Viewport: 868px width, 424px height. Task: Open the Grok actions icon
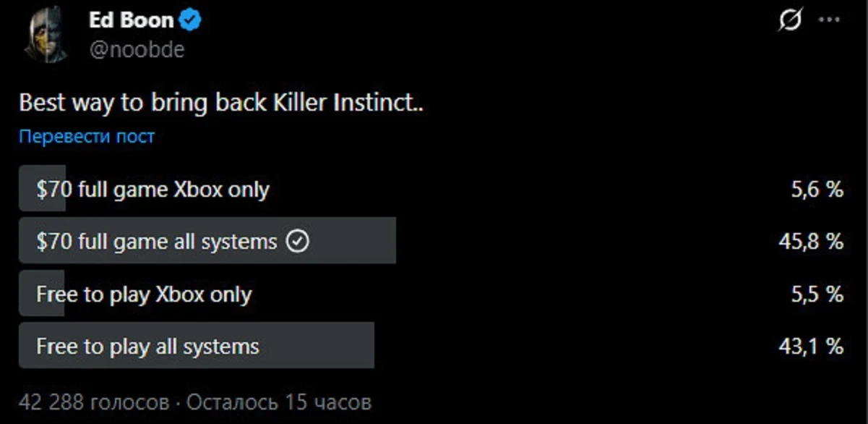790,22
